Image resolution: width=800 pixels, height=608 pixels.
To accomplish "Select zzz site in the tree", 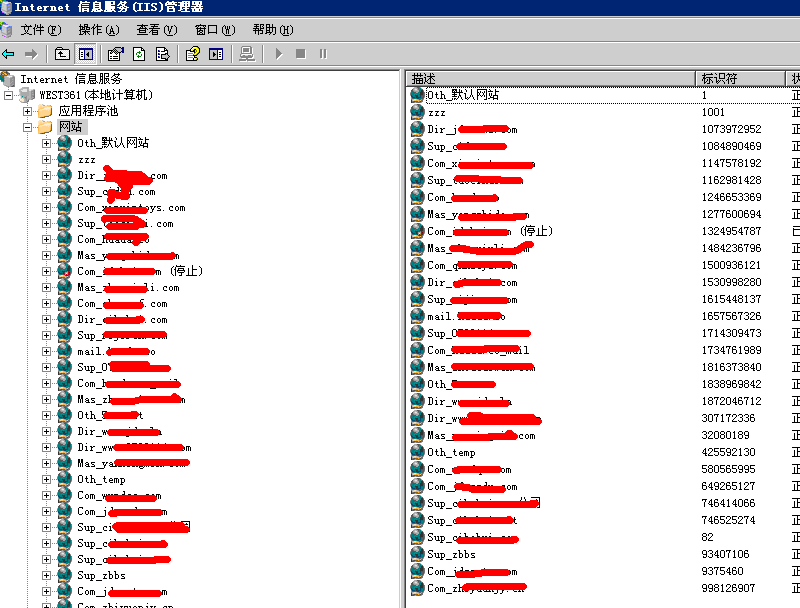I will tap(86, 160).
